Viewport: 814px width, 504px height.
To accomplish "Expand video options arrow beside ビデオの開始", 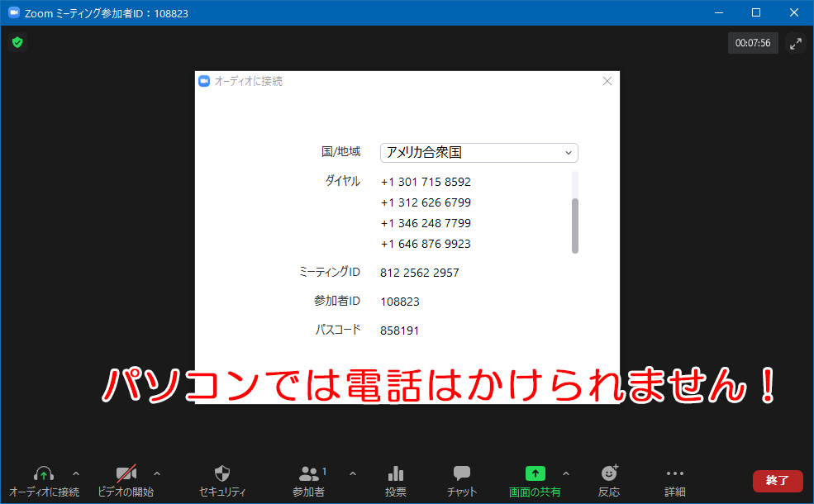I will 157,473.
